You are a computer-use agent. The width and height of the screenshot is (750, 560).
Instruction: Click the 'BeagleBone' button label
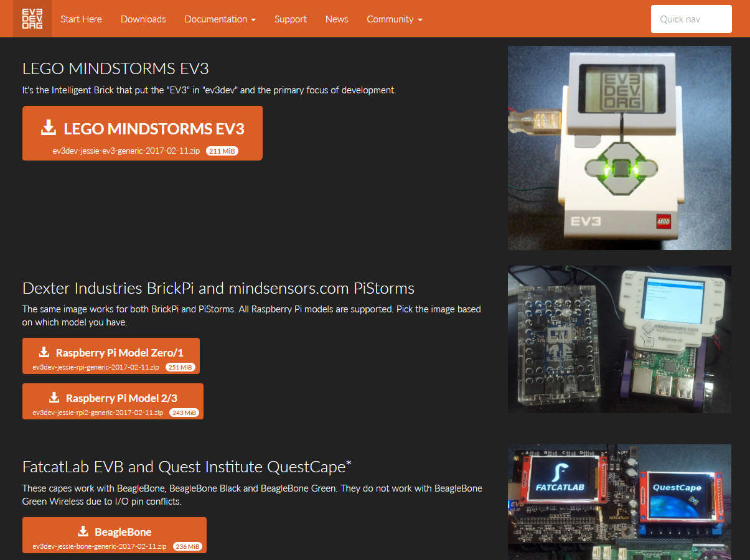click(x=123, y=532)
